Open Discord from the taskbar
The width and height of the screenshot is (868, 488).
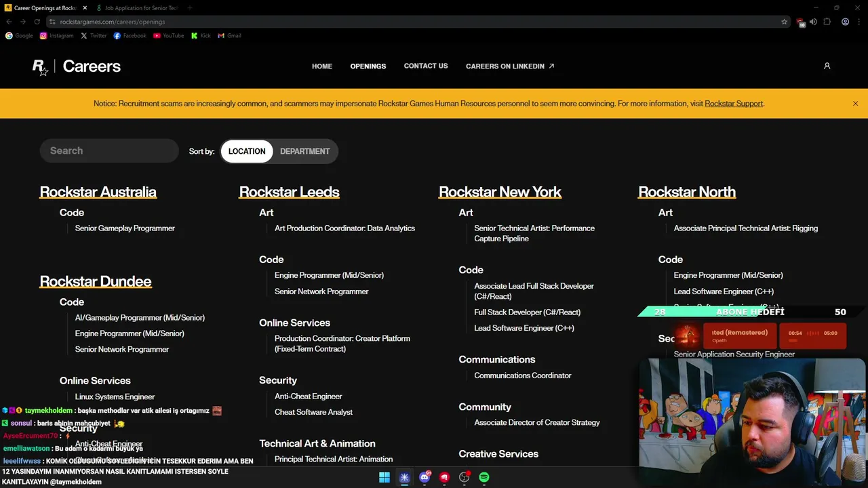coord(425,477)
